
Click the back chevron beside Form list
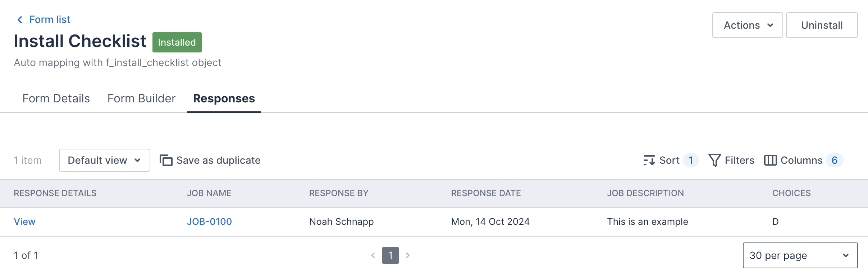[20, 20]
